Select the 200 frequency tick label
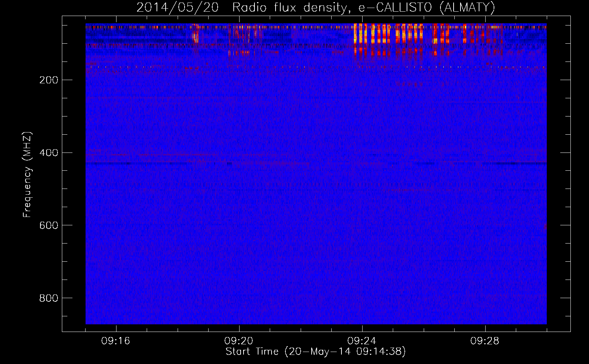 (49, 80)
